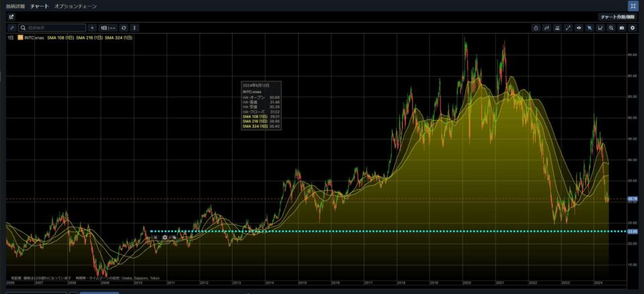Viewport: 644px width, 294px height.
Task: Click the duplicate icon below the dotted line
Action: 174,237
